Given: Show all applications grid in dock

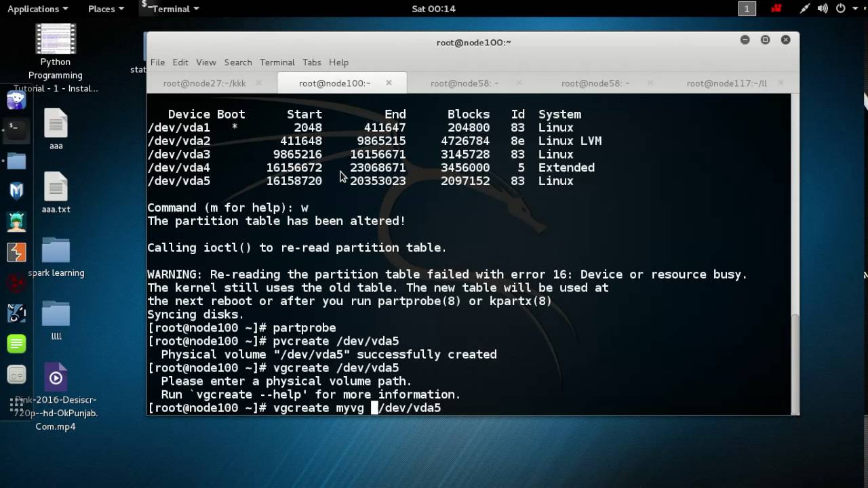Looking at the screenshot, I should coord(16,405).
